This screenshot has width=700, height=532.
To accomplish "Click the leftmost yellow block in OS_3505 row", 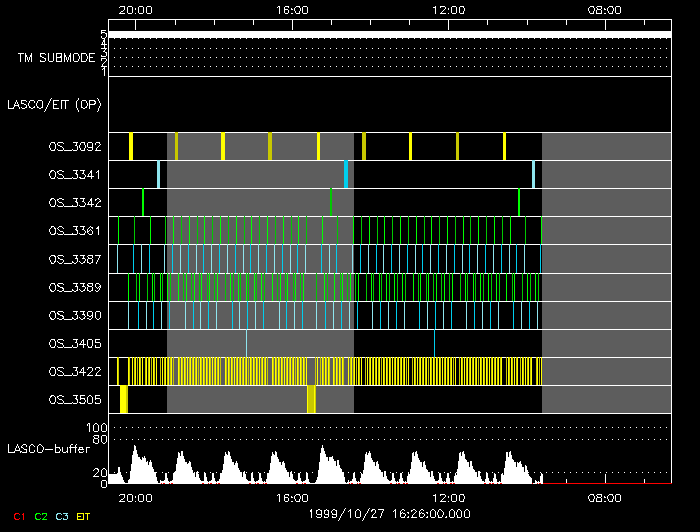I will (x=124, y=399).
